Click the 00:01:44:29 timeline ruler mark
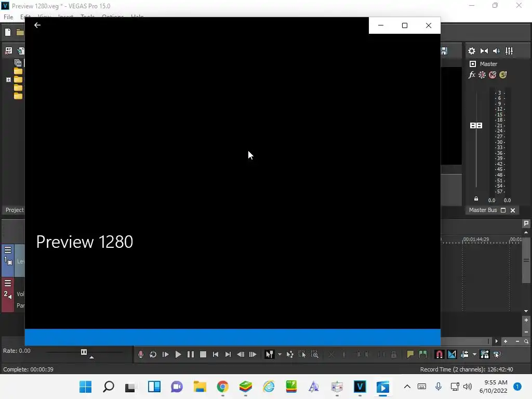532x399 pixels. pos(476,239)
